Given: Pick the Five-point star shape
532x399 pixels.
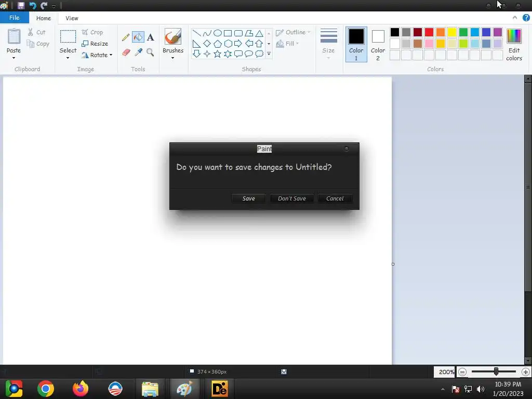Looking at the screenshot, I should [218, 54].
